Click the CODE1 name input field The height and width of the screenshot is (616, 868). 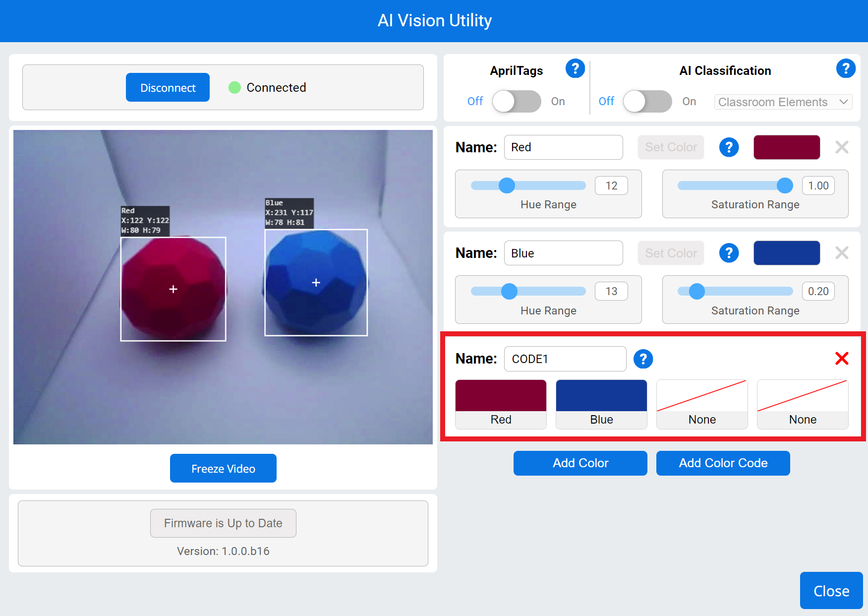pos(565,359)
